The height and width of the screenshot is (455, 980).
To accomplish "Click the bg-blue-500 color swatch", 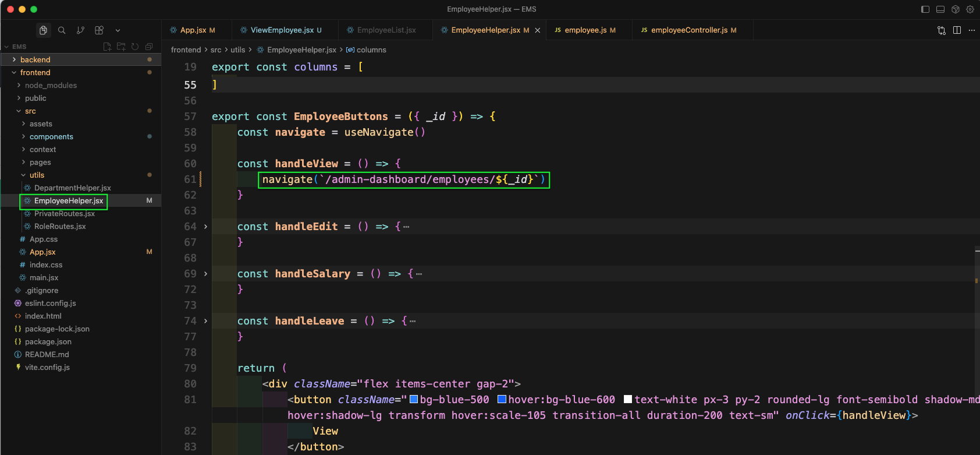I will click(x=414, y=399).
